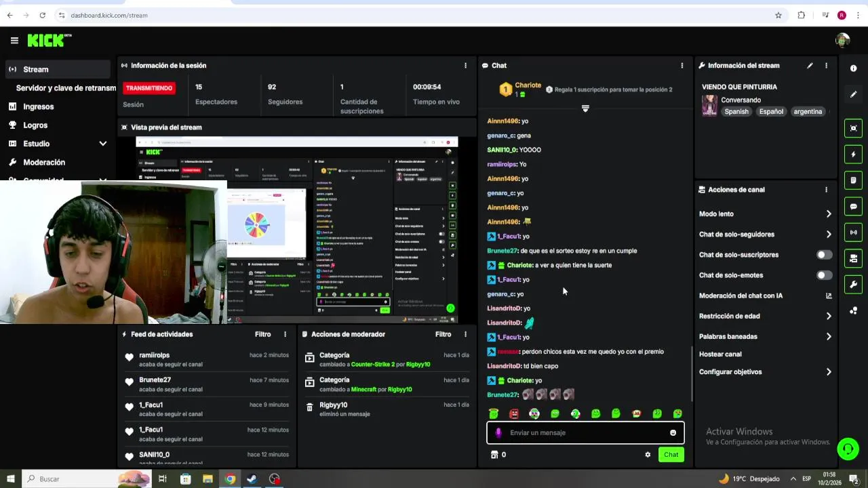The height and width of the screenshot is (488, 868).
Task: Click the three-dots cluster icon in right sidebar
Action: tap(853, 310)
